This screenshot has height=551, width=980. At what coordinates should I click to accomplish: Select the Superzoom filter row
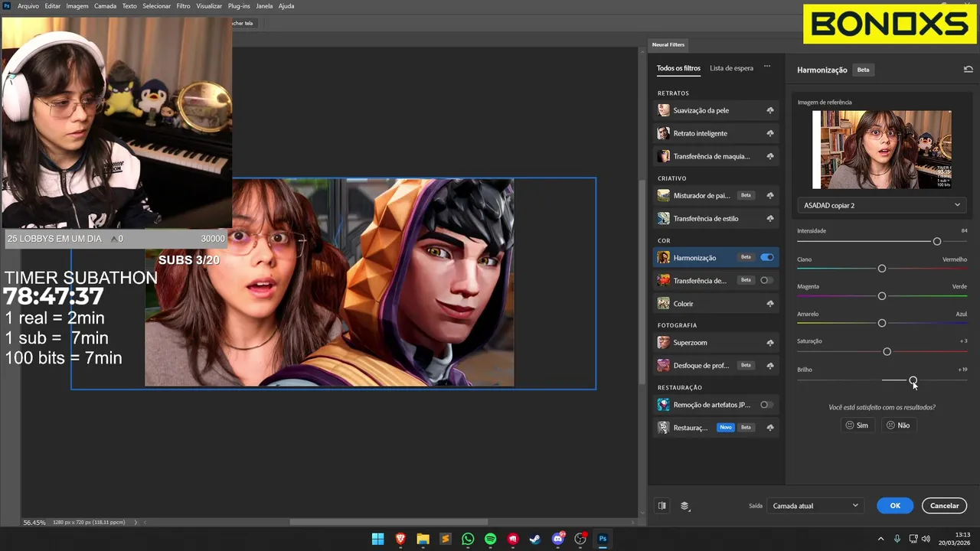point(715,343)
